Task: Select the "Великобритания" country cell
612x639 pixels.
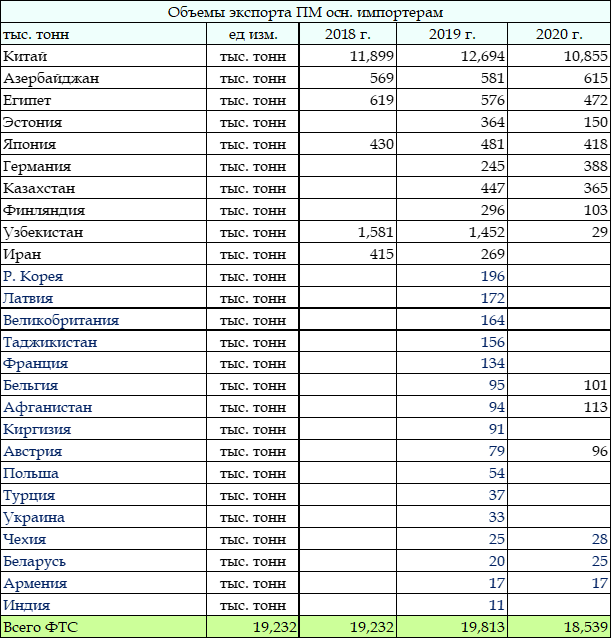Action: [x=60, y=321]
